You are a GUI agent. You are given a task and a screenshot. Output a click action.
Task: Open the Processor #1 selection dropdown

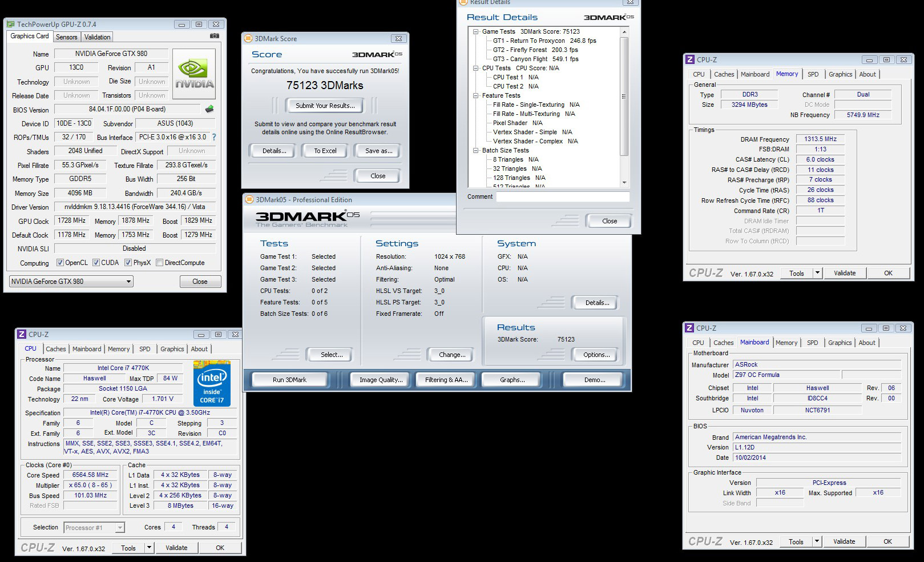click(x=94, y=527)
